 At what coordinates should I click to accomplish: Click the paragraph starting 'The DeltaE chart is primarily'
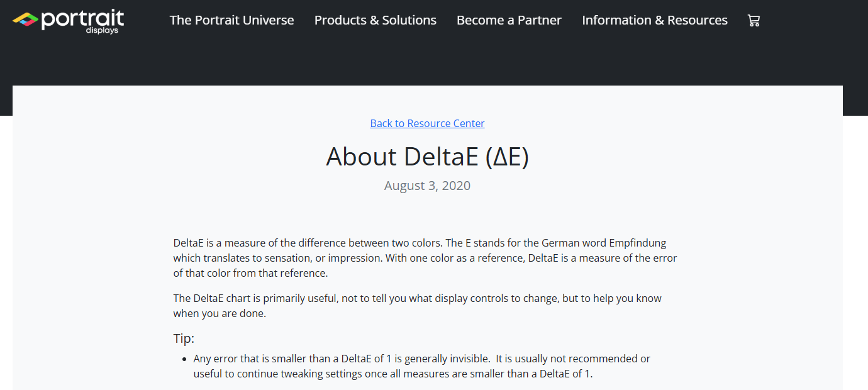(417, 298)
